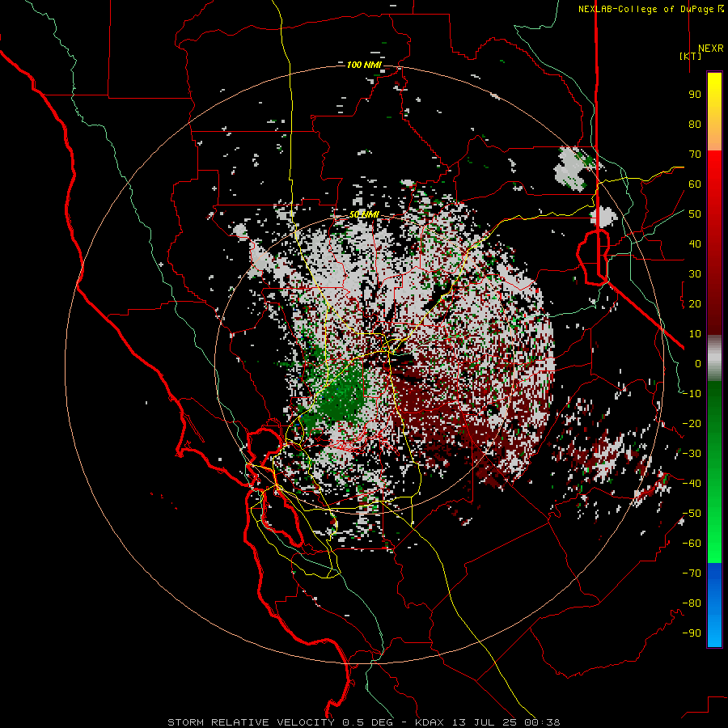Screen dimensions: 728x728
Task: Pick the -10 scale label
Action: 692,394
